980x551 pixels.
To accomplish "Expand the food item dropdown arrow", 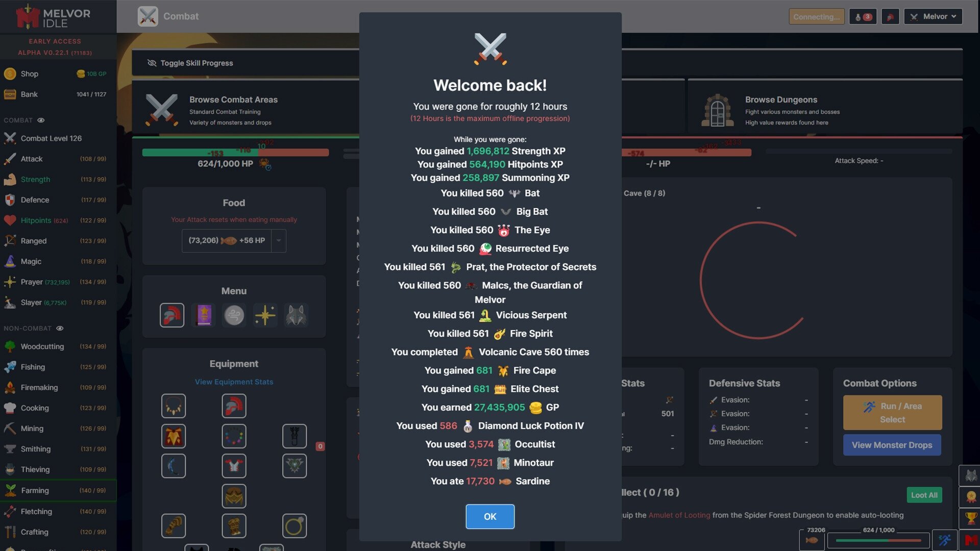I will coord(279,241).
